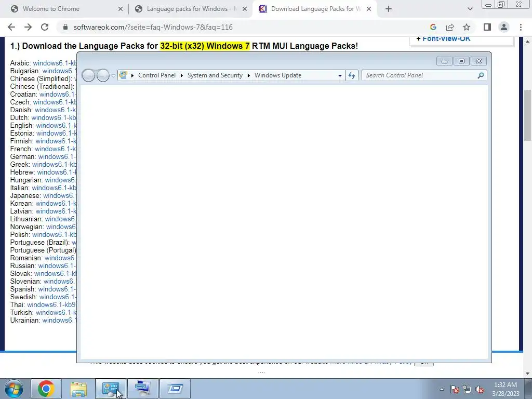Image resolution: width=532 pixels, height=399 pixels.
Task: Click System and Security breadcrumb
Action: [215, 75]
